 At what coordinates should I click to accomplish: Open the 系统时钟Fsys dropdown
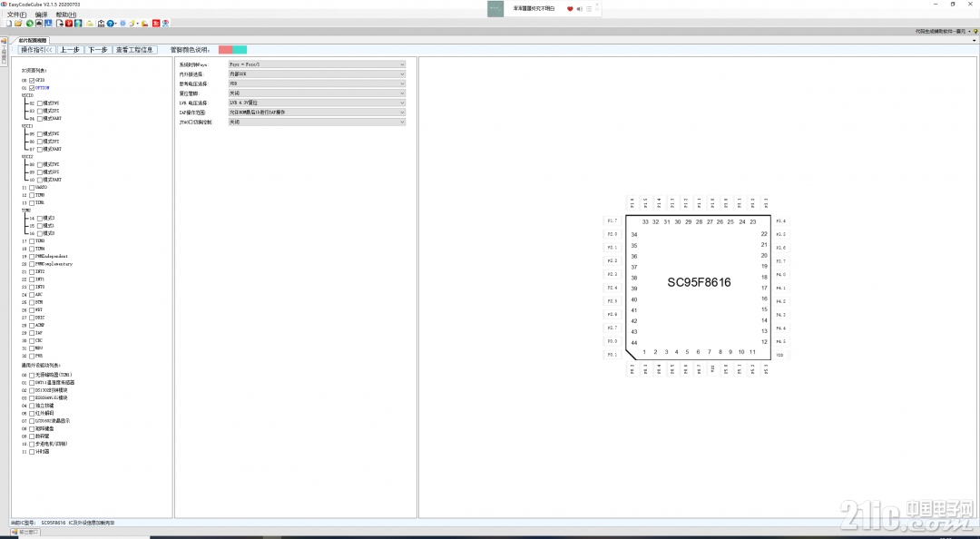(x=317, y=64)
